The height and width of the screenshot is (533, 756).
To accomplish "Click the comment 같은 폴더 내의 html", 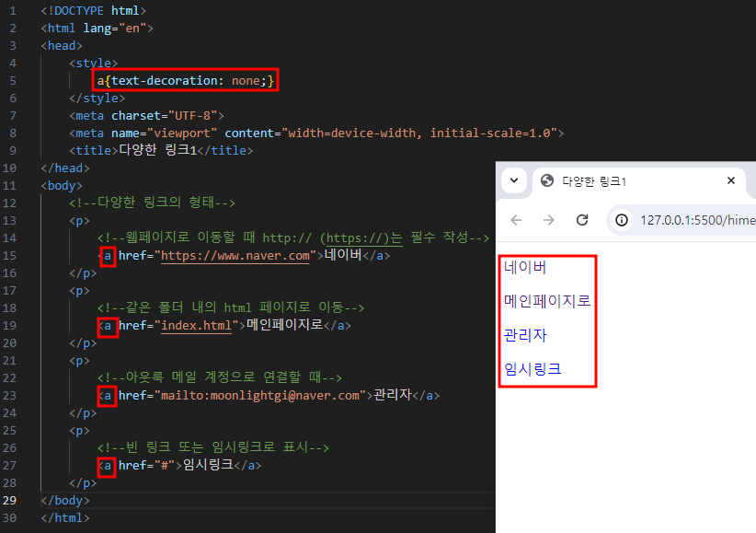I will (x=231, y=307).
